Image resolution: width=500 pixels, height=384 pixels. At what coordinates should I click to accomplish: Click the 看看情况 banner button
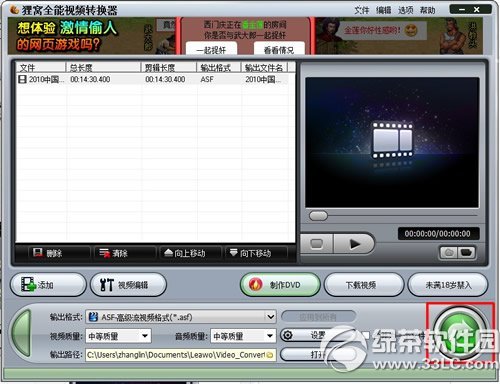coord(279,49)
